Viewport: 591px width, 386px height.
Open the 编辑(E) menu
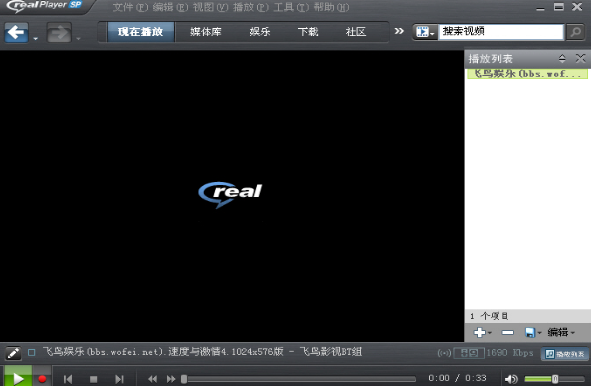(170, 7)
